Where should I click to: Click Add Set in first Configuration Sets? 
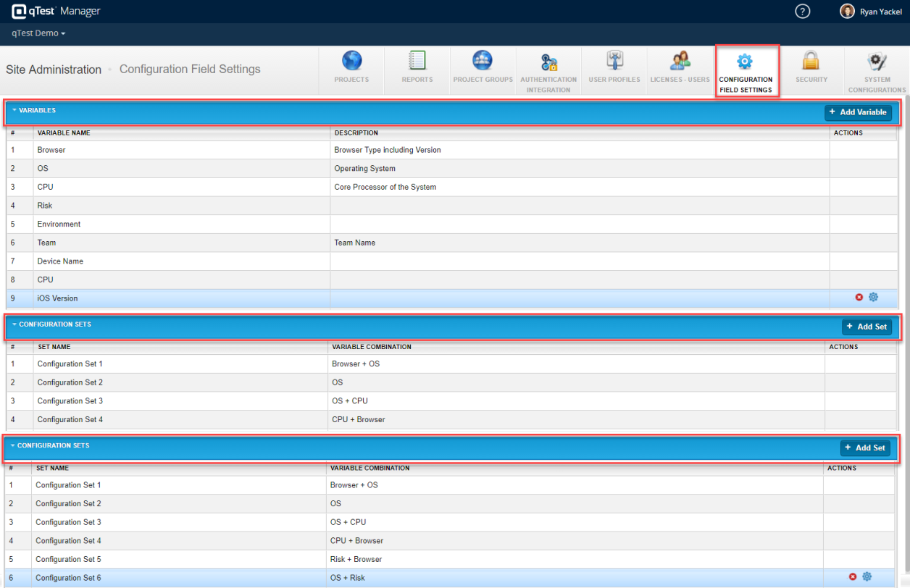tap(867, 327)
